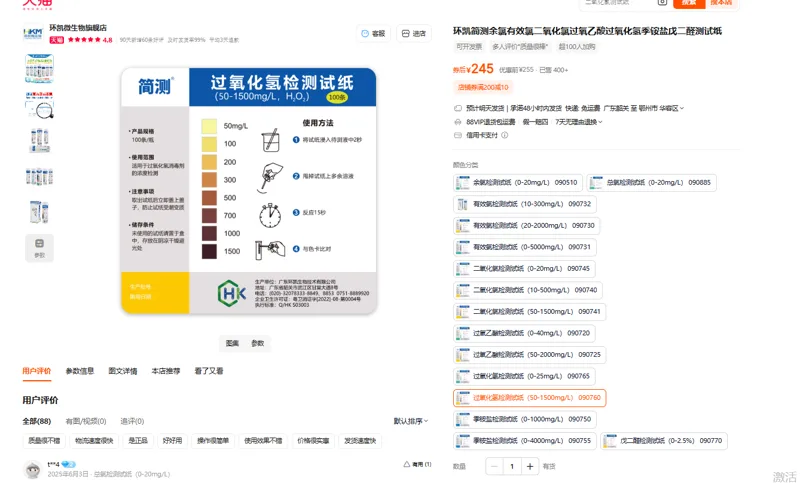Filter reviews by 有图/视频(0)
The height and width of the screenshot is (483, 800).
pos(86,421)
